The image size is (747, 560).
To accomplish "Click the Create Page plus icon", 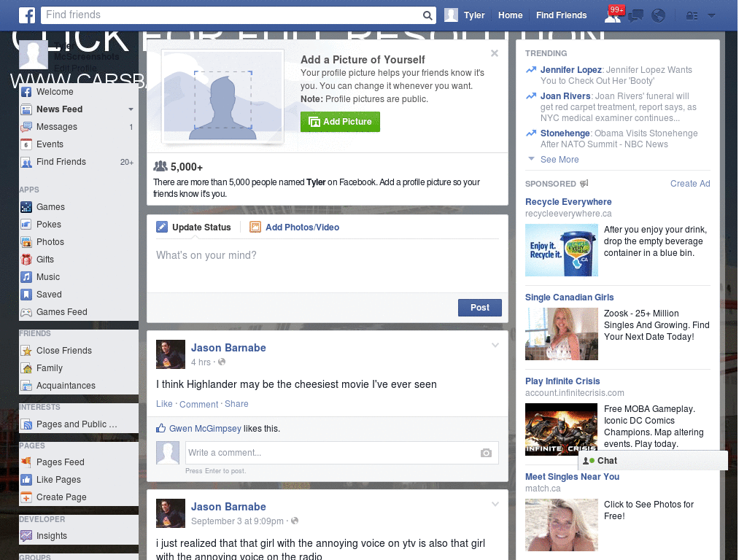I will [26, 497].
